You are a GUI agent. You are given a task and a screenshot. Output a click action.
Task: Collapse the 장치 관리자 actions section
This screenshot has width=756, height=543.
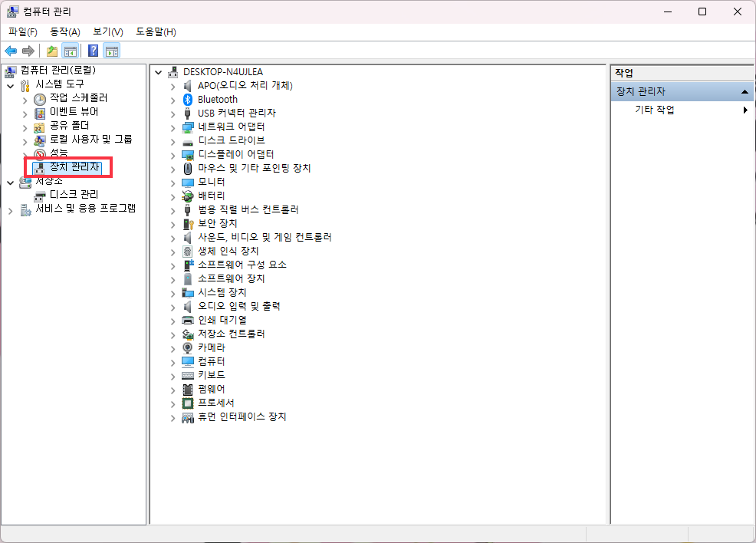click(743, 91)
